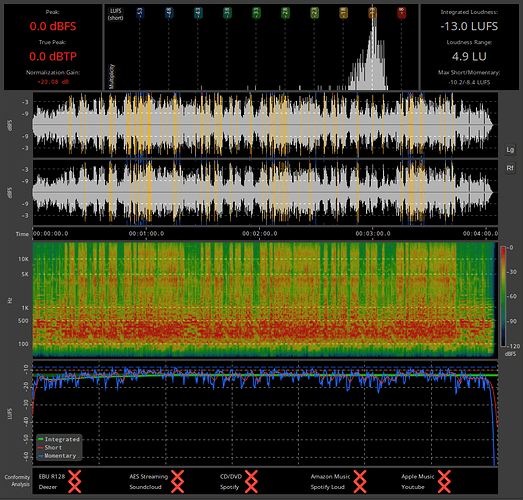Select the -33 LUFS histogram marker

click(x=256, y=13)
